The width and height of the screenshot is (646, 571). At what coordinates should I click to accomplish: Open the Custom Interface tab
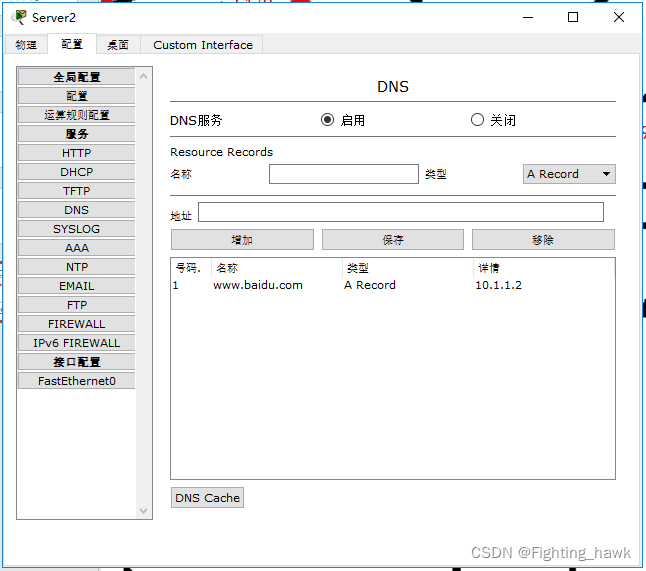coord(203,44)
